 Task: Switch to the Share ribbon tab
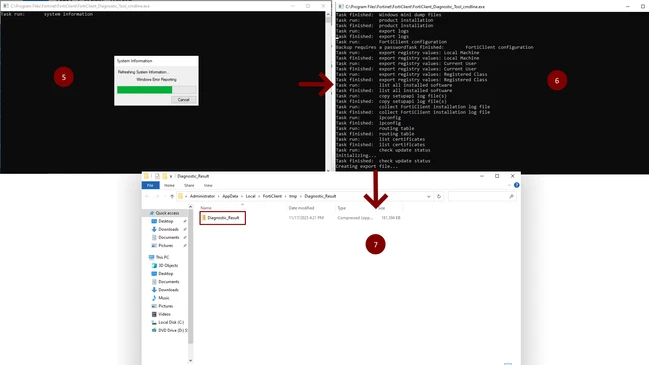point(189,185)
